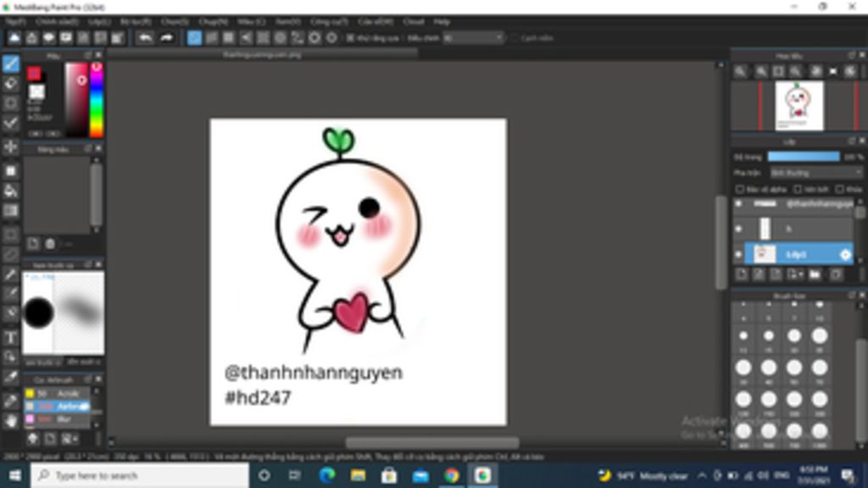Select the Acrylic brush in brush list
Viewport: 868px width, 488px height.
click(x=57, y=393)
